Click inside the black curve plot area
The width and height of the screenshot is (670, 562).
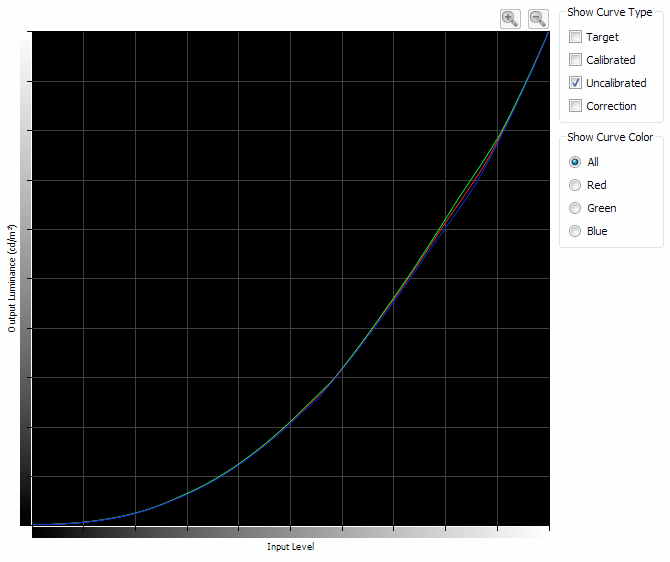coord(291,278)
